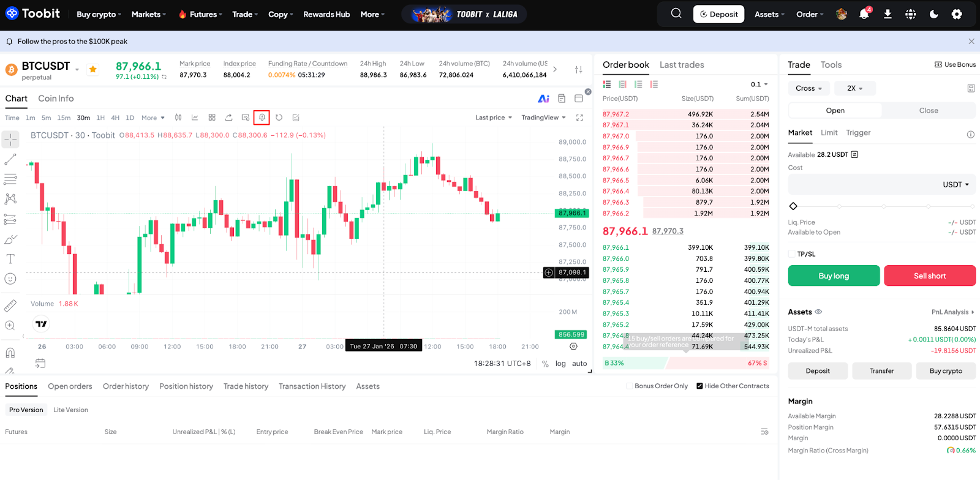Toggle BTCUSDT favorite star
This screenshot has height=480, width=980.
(93, 69)
